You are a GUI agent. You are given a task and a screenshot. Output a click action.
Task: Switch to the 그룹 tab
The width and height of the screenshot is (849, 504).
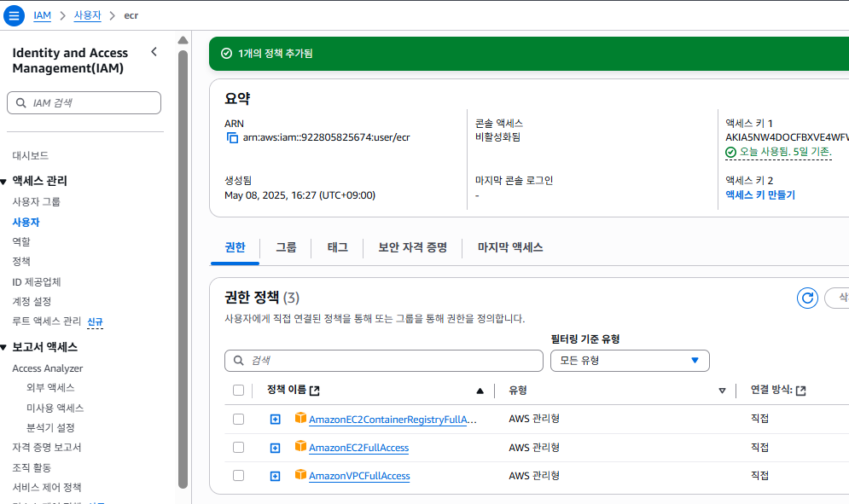(x=286, y=247)
